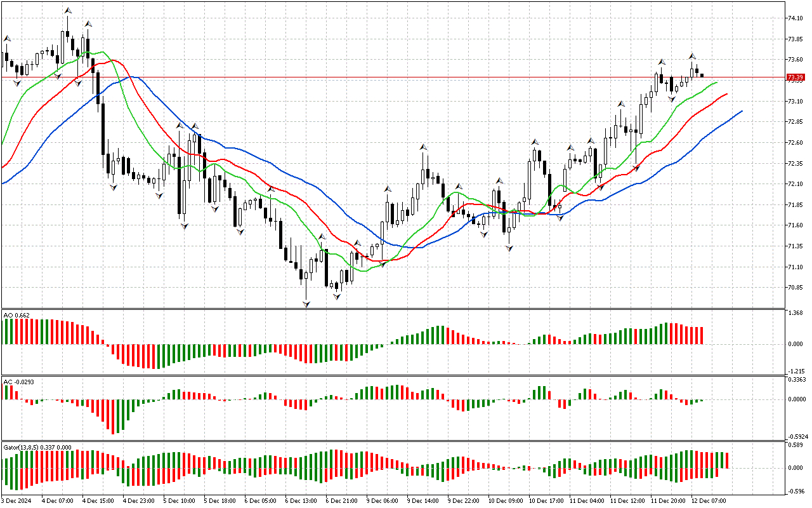This screenshot has height=508, width=812.
Task: Click the 71.85 price level label
Action: [795, 205]
